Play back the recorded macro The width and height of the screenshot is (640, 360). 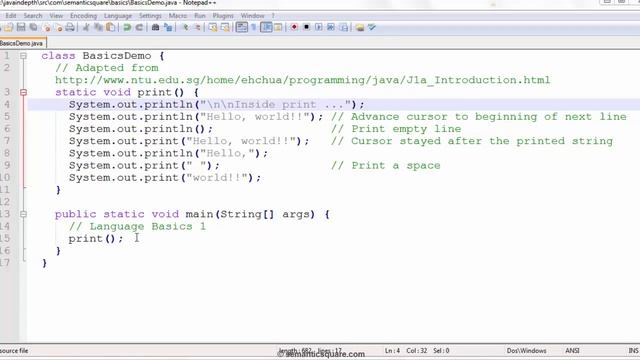[318, 27]
